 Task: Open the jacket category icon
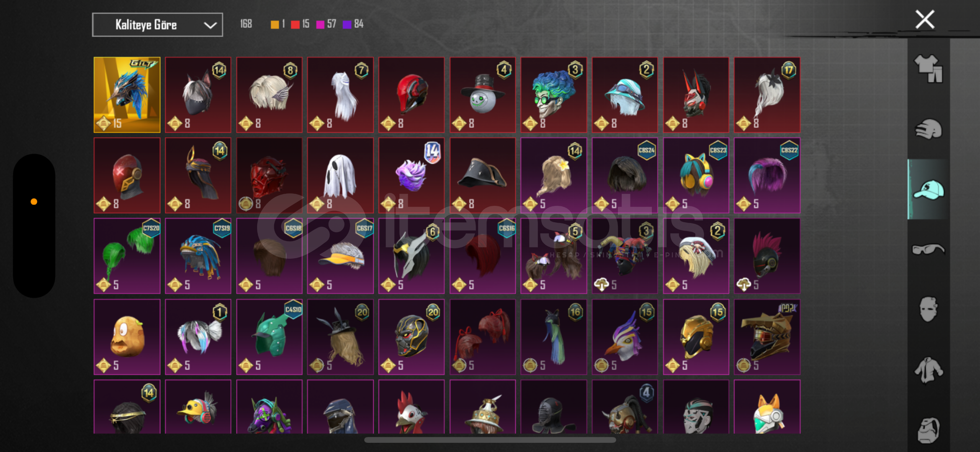[x=928, y=370]
